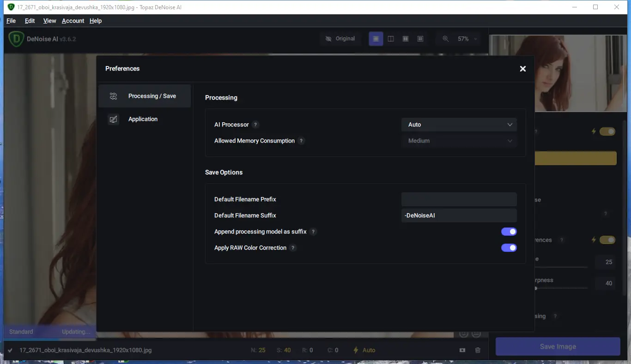The width and height of the screenshot is (631, 364).
Task: Close the Preferences dialog with the X
Action: (523, 69)
